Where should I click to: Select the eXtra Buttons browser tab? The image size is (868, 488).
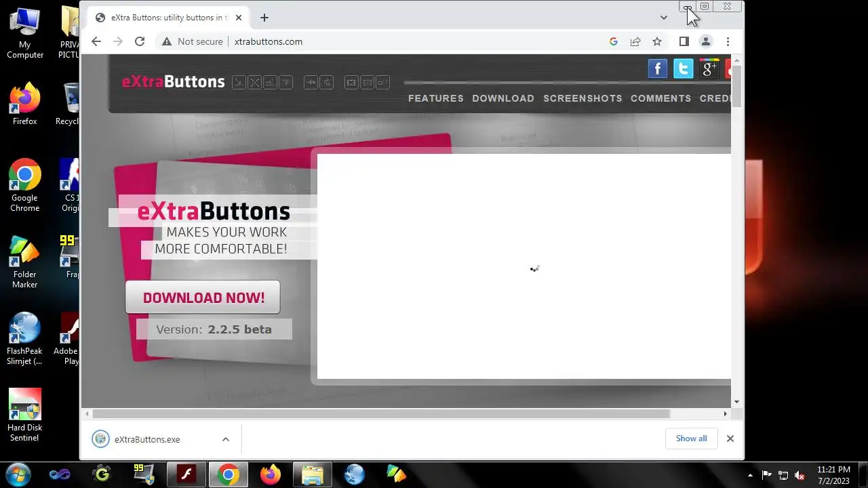coord(168,18)
